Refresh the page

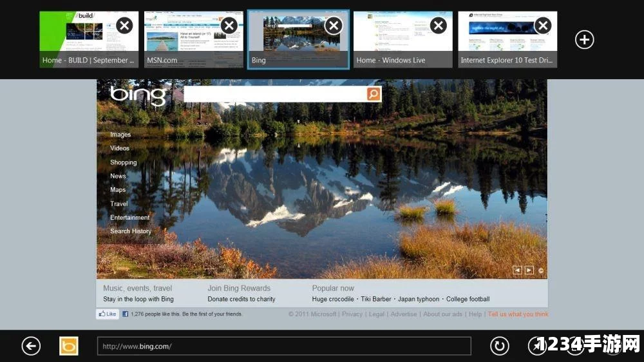click(500, 346)
